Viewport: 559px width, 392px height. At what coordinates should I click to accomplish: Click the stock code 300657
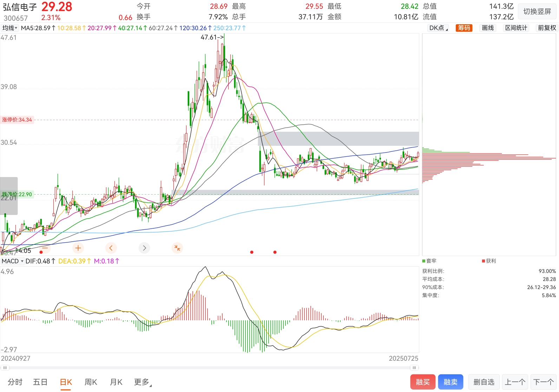16,18
